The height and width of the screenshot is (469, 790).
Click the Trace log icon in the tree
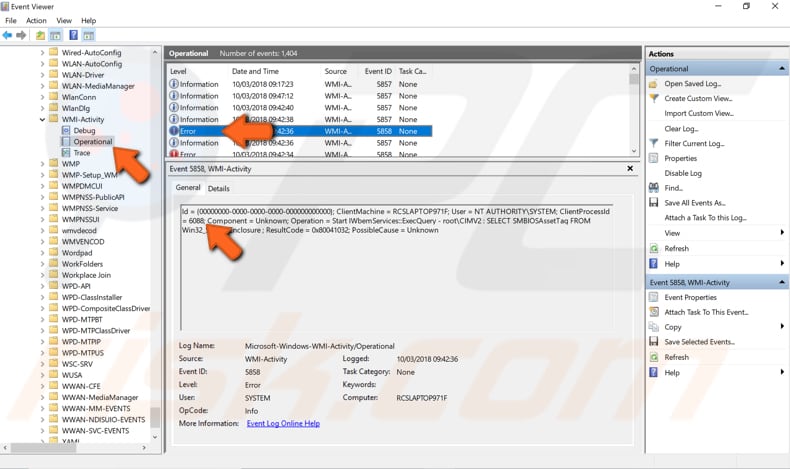[65, 153]
